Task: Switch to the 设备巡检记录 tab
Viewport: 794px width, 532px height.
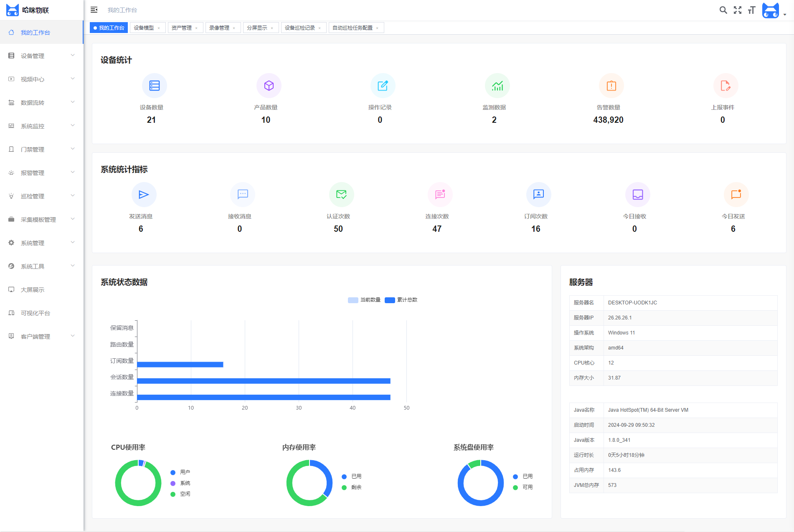Action: (x=299, y=28)
